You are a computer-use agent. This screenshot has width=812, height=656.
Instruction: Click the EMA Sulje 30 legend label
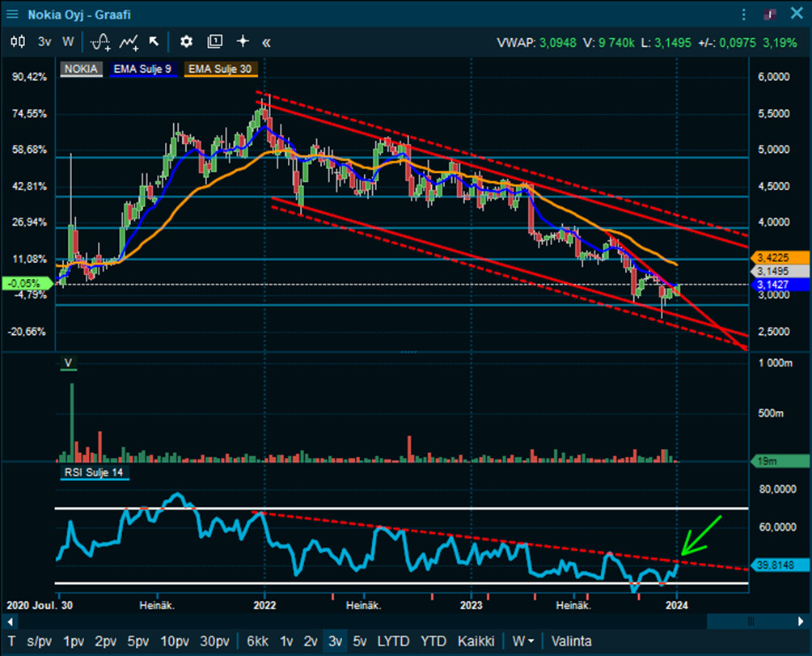220,70
